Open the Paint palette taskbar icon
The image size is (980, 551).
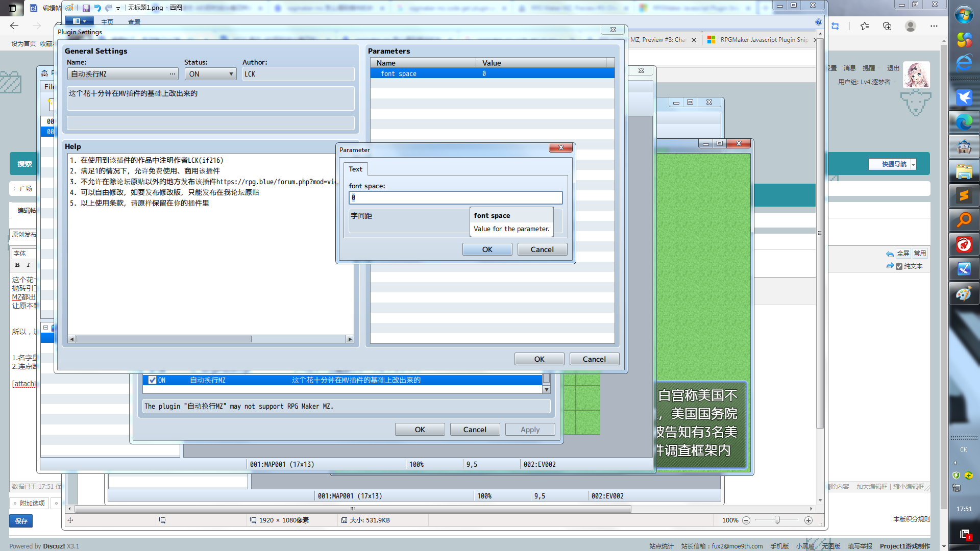964,293
